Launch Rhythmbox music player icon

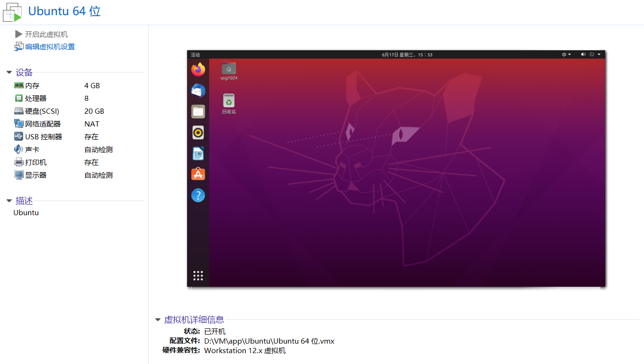coord(198,133)
